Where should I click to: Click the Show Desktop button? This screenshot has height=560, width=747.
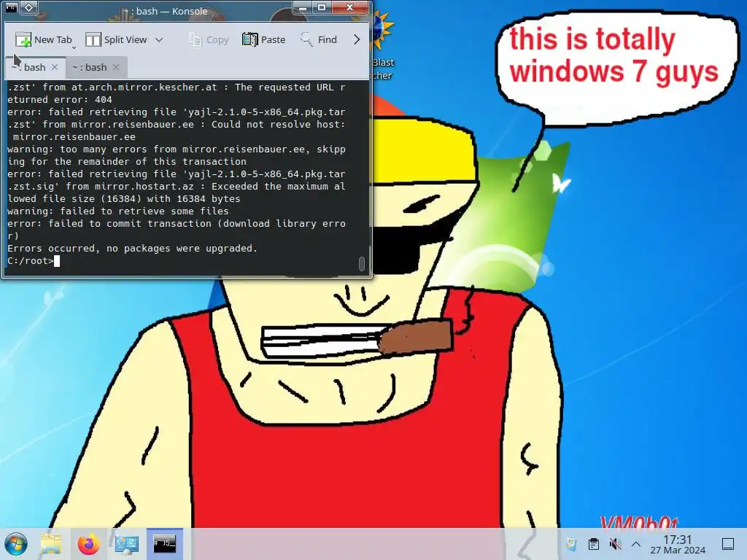728,544
